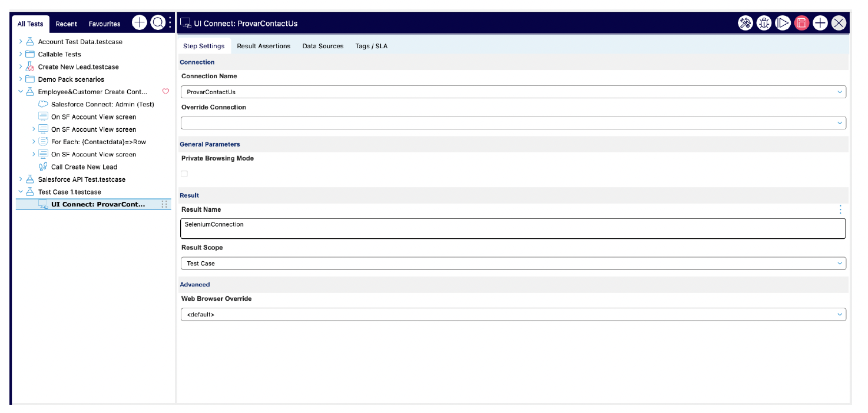Image resolution: width=868 pixels, height=413 pixels.
Task: Select Demo Pack scenarios row
Action: click(71, 79)
